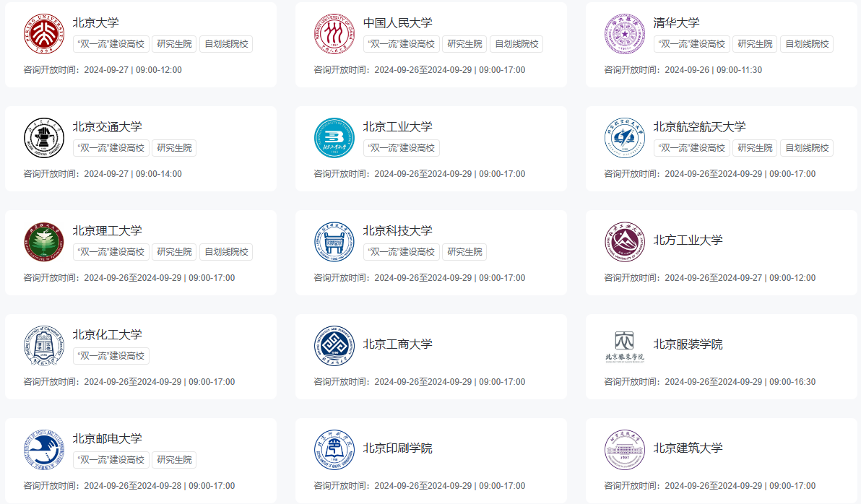Click the 北京邮电大学 logo
This screenshot has width=861, height=504.
pos(44,450)
